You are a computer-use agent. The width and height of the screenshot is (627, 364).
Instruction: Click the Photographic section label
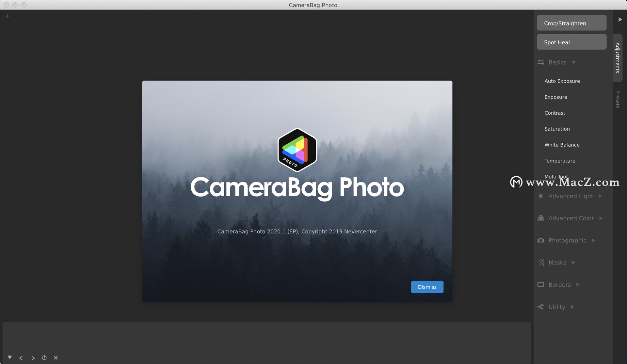567,241
